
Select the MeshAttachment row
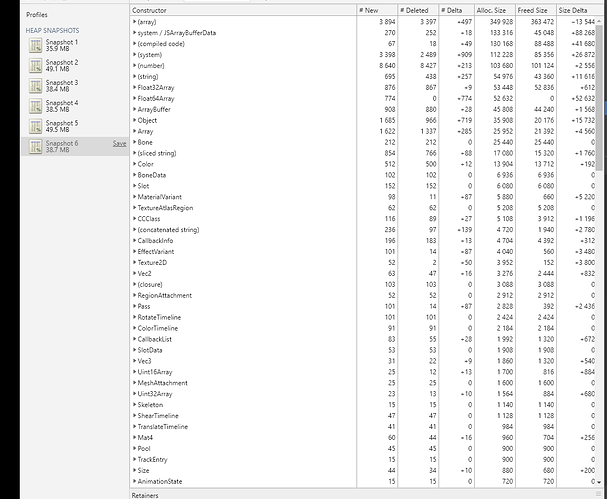pos(363,383)
